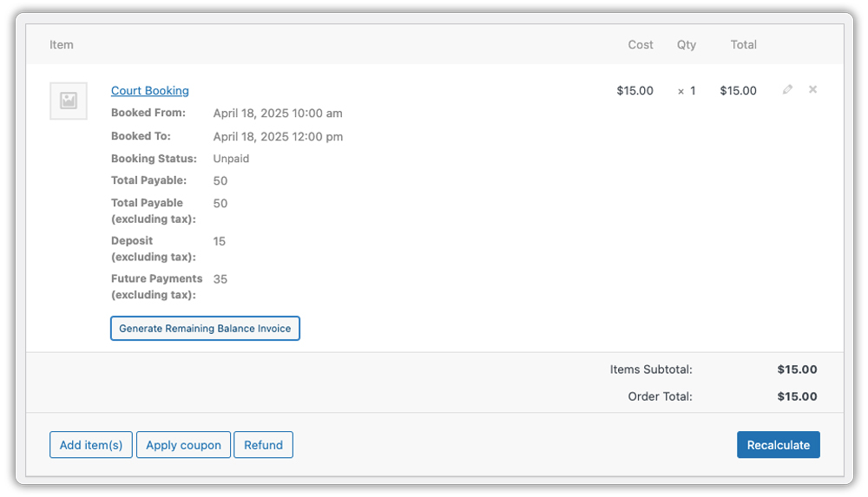The height and width of the screenshot is (497, 868).
Task: Click the line item quantity × 1
Action: pyautogui.click(x=687, y=91)
